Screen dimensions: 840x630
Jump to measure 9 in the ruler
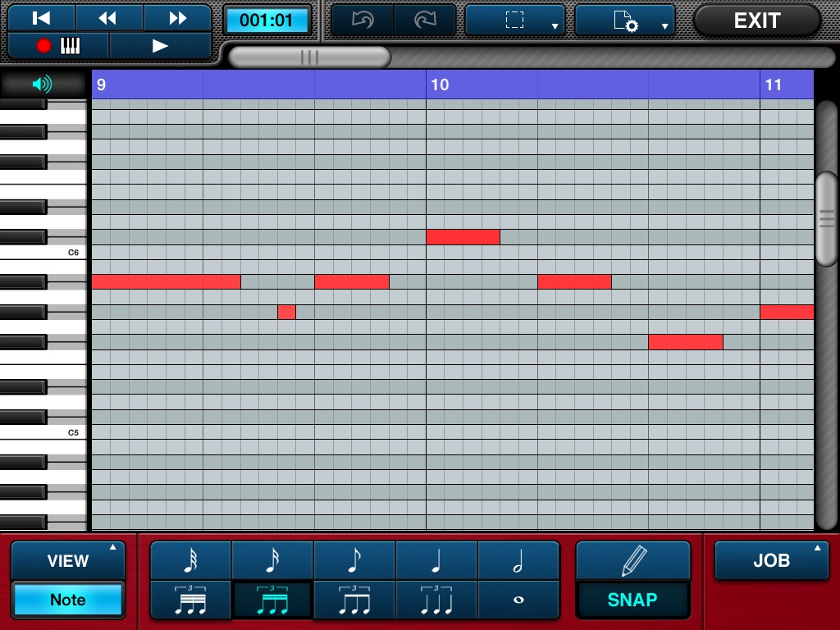[x=101, y=84]
